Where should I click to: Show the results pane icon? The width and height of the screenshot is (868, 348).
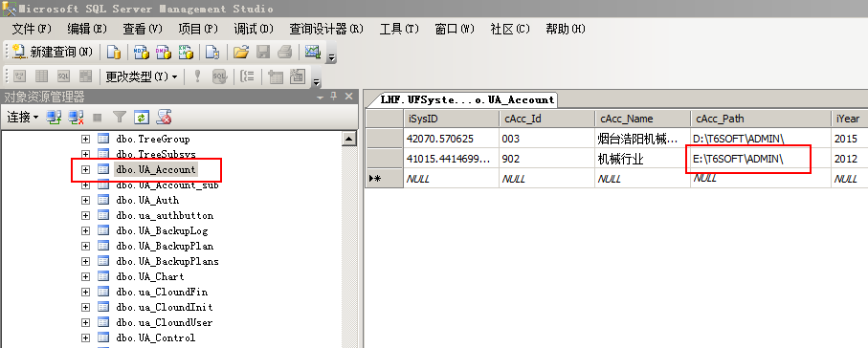pos(85,76)
